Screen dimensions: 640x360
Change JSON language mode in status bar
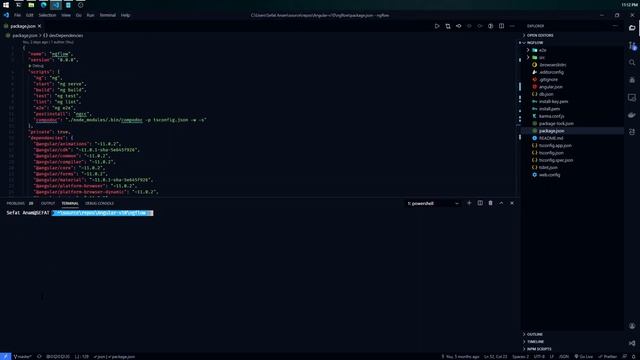564,356
